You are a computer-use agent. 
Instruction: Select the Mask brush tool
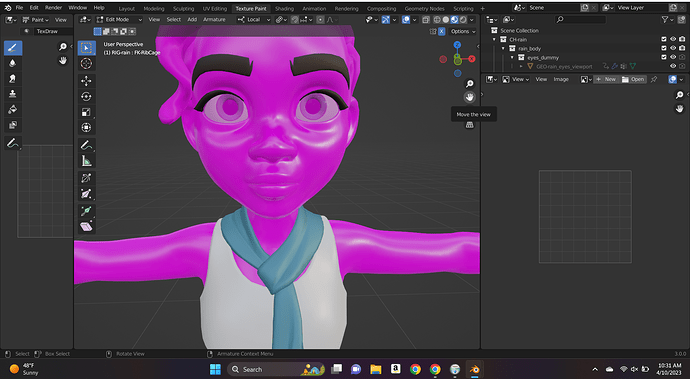[13, 125]
